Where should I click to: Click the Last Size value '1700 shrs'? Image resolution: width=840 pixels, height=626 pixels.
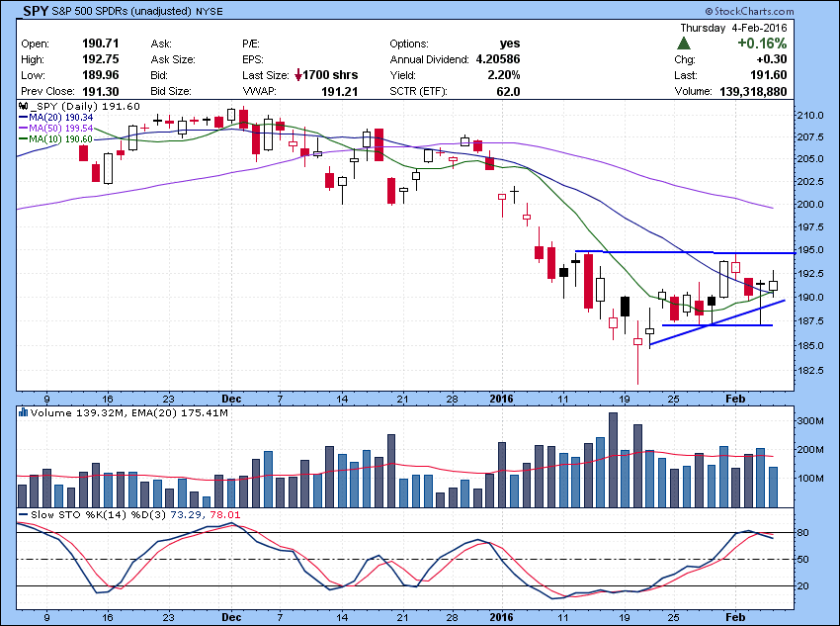click(x=330, y=75)
